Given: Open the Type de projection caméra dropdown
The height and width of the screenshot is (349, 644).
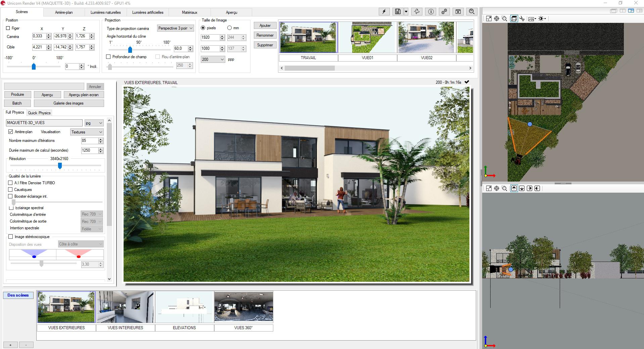Looking at the screenshot, I should click(175, 28).
